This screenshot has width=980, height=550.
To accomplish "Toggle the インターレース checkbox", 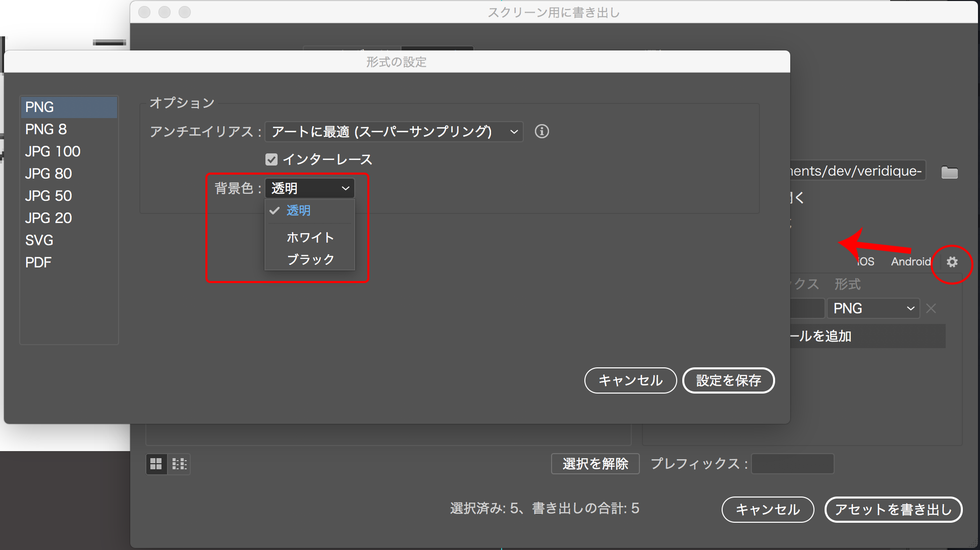I will click(271, 159).
